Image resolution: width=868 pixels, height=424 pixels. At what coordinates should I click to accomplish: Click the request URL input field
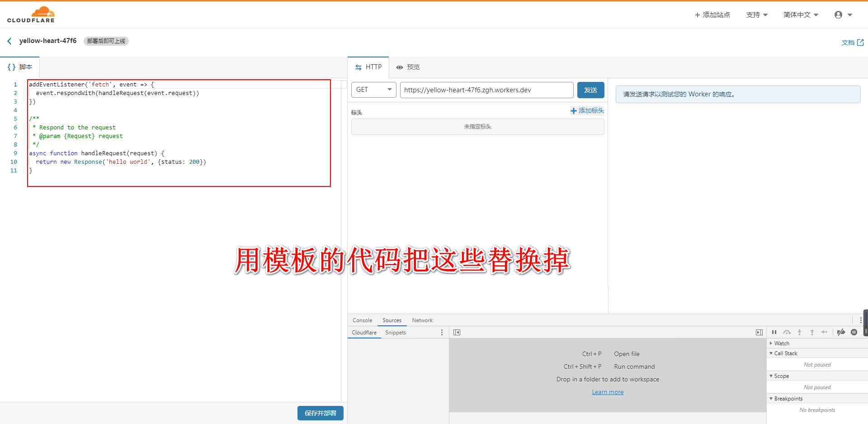(x=486, y=90)
